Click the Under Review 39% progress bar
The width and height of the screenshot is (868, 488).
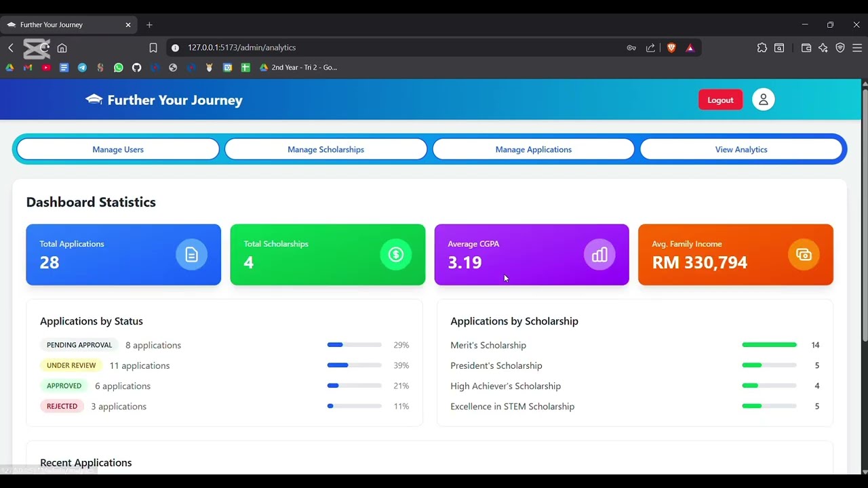click(354, 365)
